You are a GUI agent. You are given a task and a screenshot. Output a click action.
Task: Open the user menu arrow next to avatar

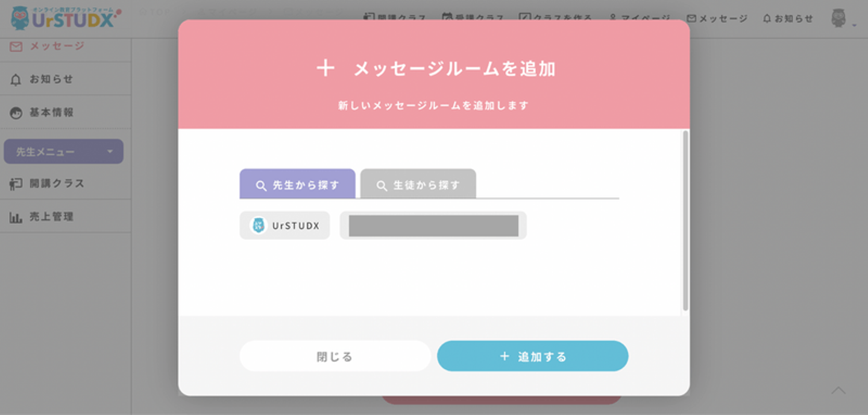[x=854, y=25]
